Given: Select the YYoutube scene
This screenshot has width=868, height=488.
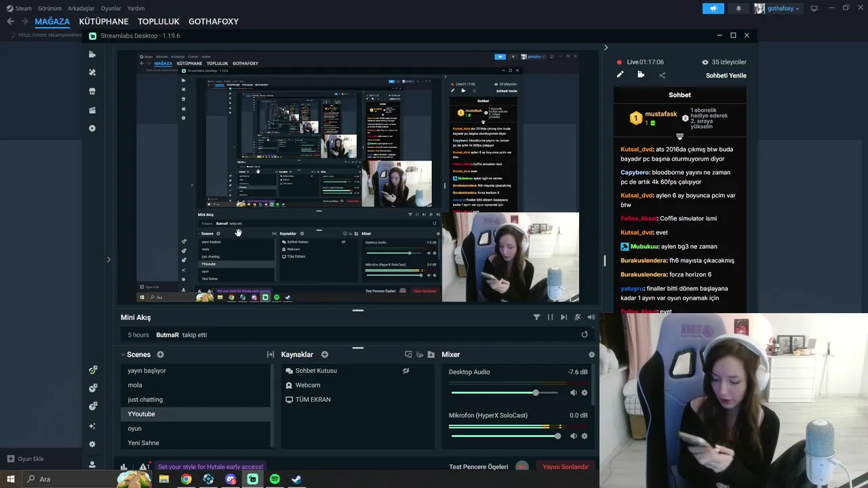Looking at the screenshot, I should pyautogui.click(x=195, y=414).
